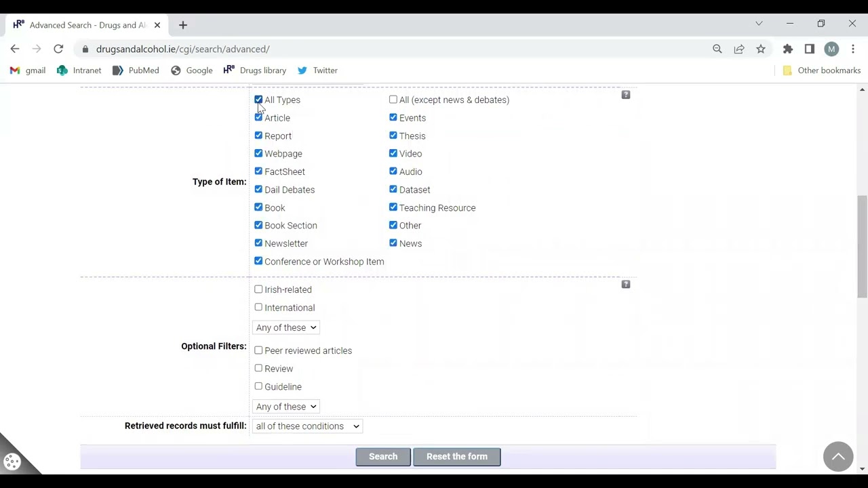Uncheck the Events checkbox

(x=393, y=118)
